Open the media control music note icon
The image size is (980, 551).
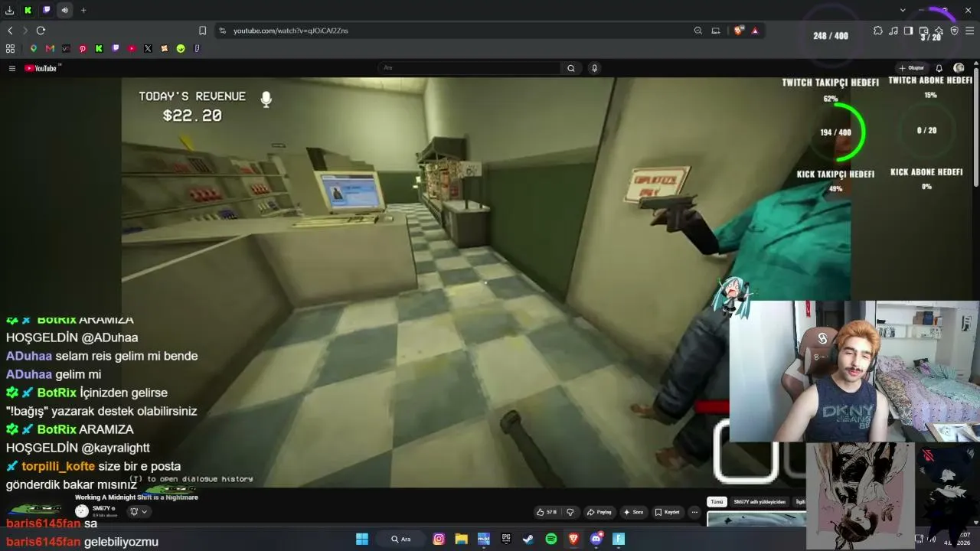point(893,31)
